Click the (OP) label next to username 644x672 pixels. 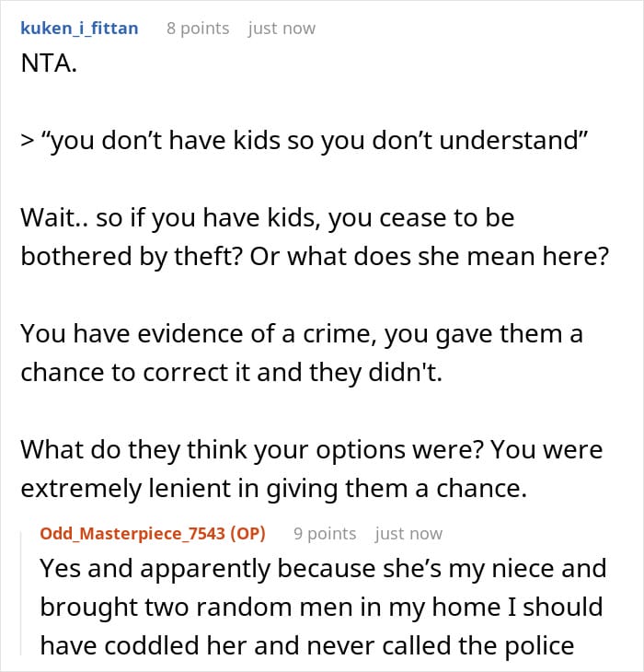(247, 534)
